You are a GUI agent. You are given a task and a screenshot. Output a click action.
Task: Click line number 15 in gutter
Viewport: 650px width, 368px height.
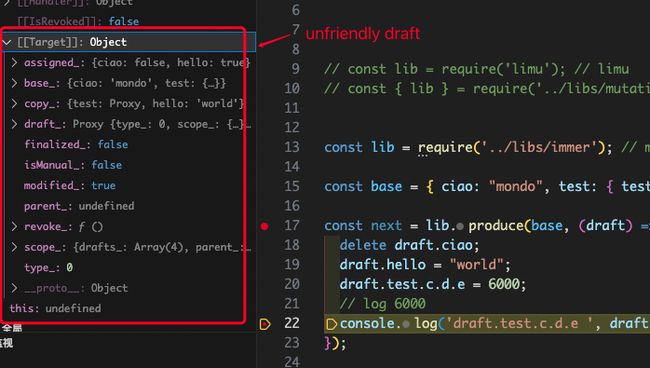pos(292,186)
